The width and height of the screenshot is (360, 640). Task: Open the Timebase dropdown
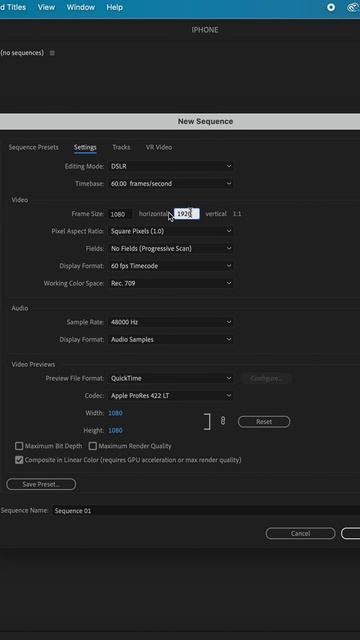[171, 184]
